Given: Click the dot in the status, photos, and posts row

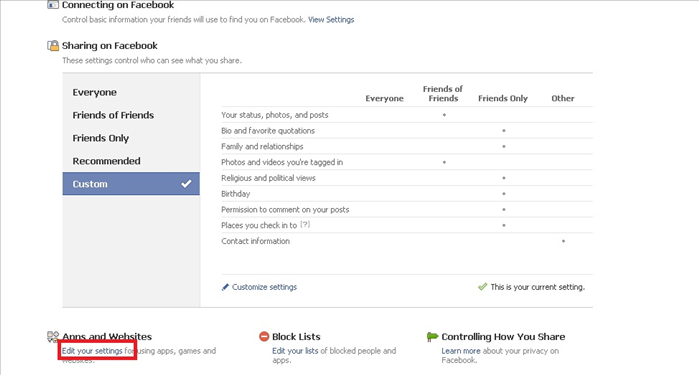Looking at the screenshot, I should [444, 115].
